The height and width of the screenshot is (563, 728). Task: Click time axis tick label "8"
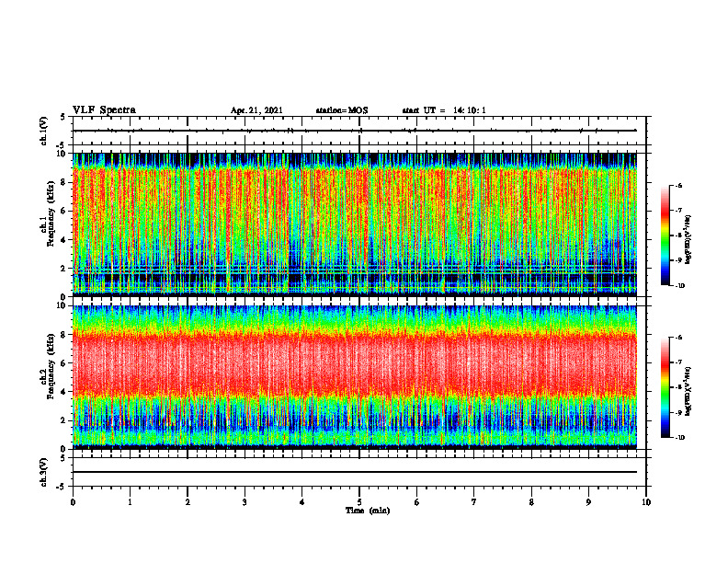coord(531,502)
